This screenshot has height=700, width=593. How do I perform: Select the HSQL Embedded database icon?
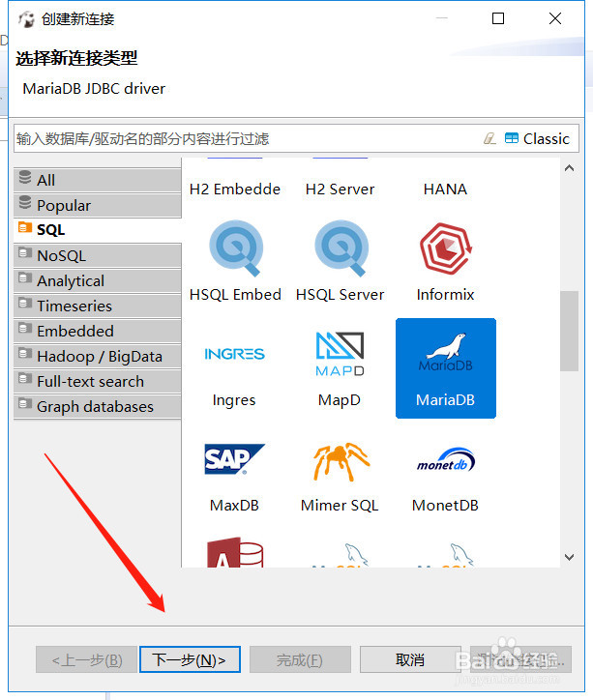(x=235, y=248)
